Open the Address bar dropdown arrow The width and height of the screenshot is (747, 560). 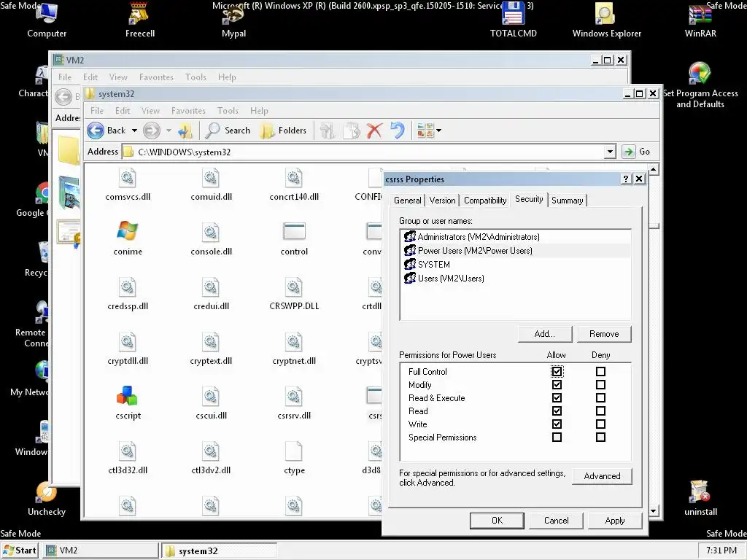[610, 152]
